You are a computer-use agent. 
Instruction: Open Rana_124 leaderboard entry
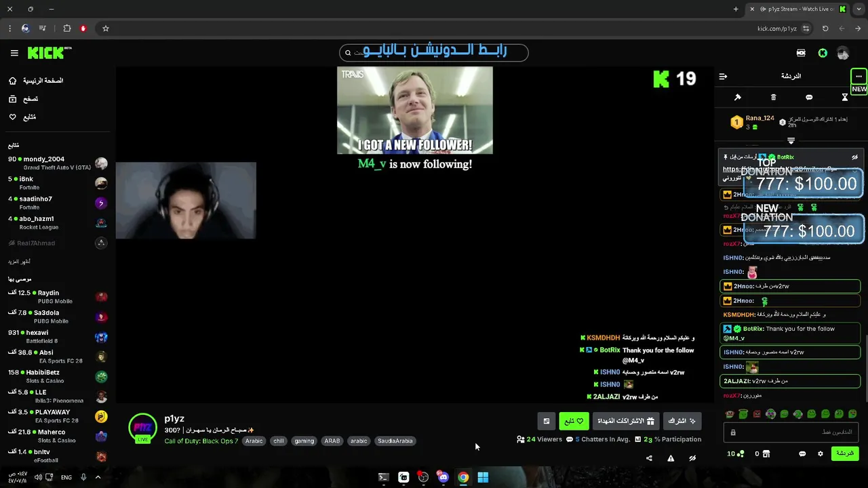(752, 122)
